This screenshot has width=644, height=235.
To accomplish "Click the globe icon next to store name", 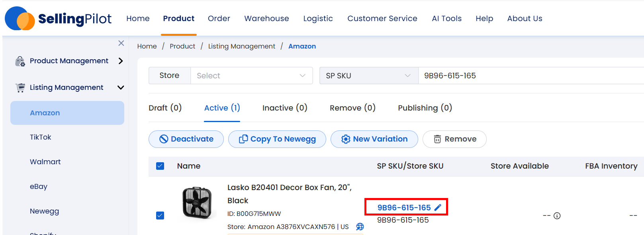I will [360, 227].
